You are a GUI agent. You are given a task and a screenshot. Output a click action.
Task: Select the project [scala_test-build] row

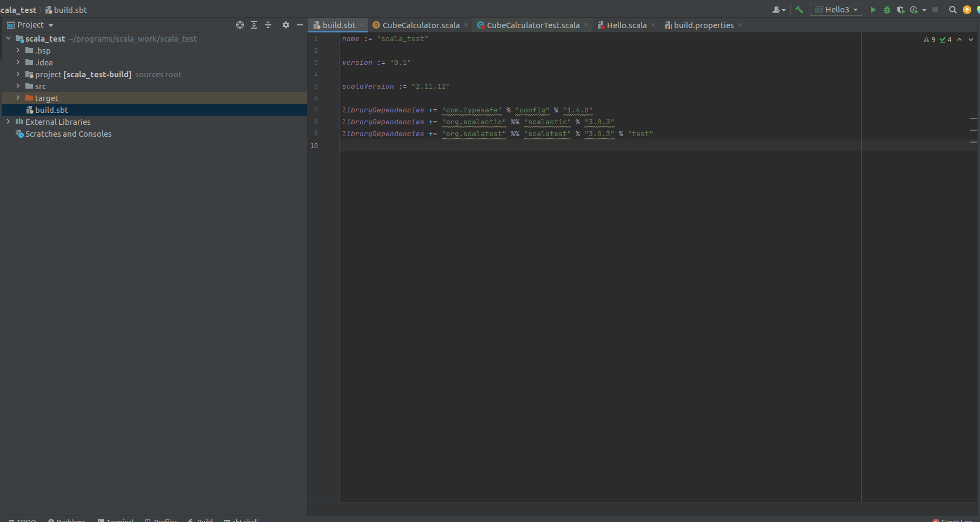coord(155,74)
